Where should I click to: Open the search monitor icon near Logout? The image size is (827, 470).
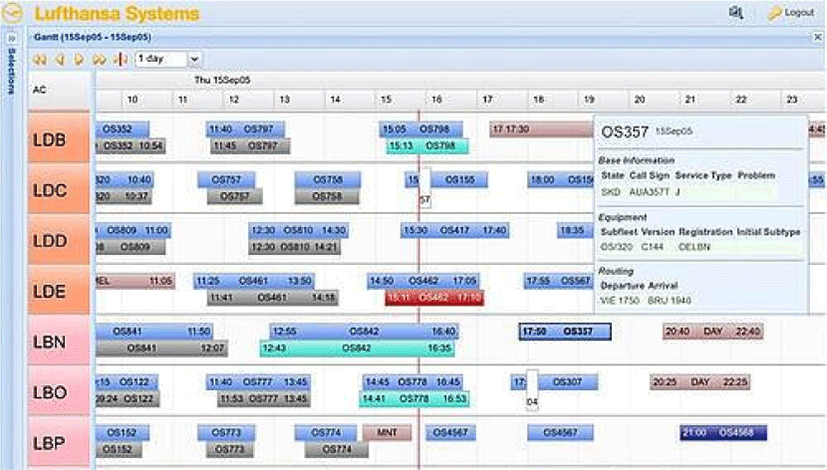[x=735, y=12]
